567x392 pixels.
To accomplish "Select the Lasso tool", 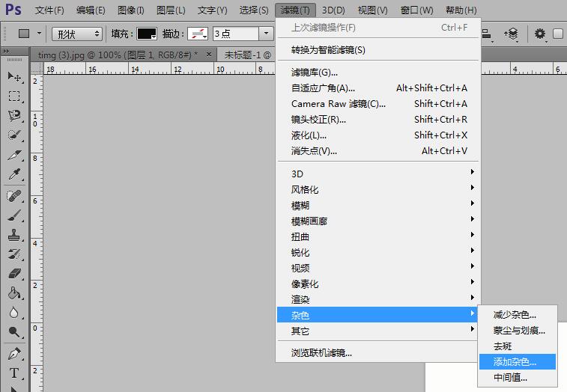I will click(x=14, y=116).
